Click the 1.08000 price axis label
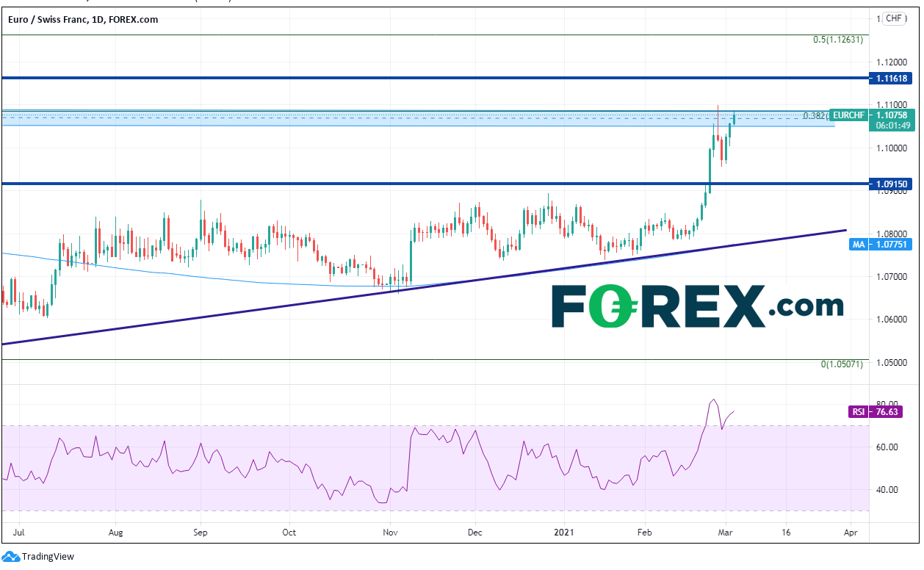 point(892,234)
